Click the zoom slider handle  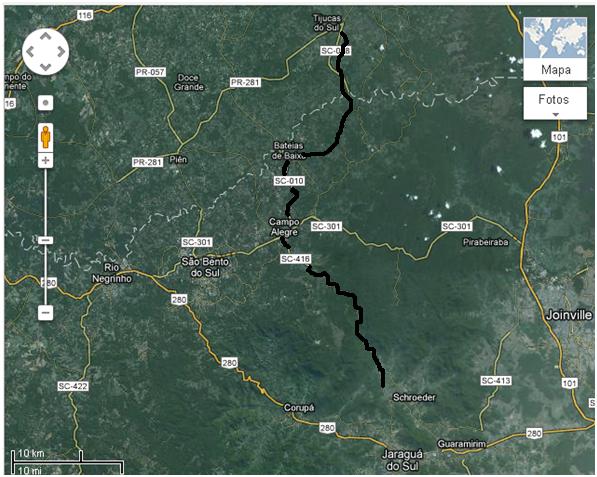click(x=46, y=240)
